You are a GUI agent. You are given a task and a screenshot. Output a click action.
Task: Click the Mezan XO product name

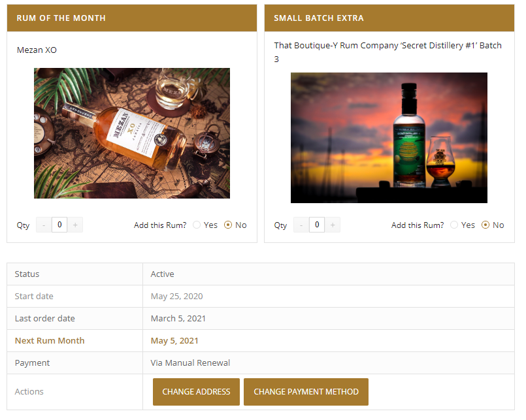click(37, 50)
